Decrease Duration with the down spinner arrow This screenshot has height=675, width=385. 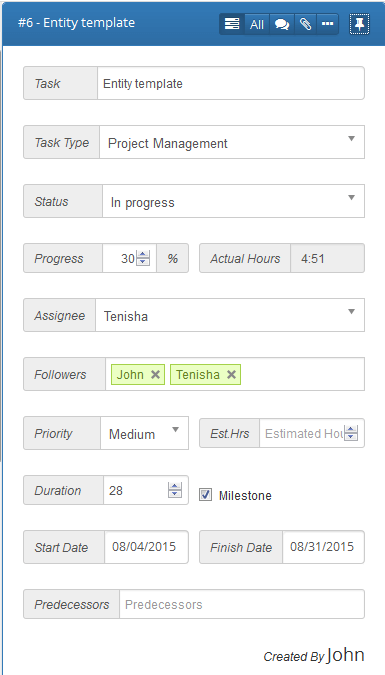(x=175, y=494)
